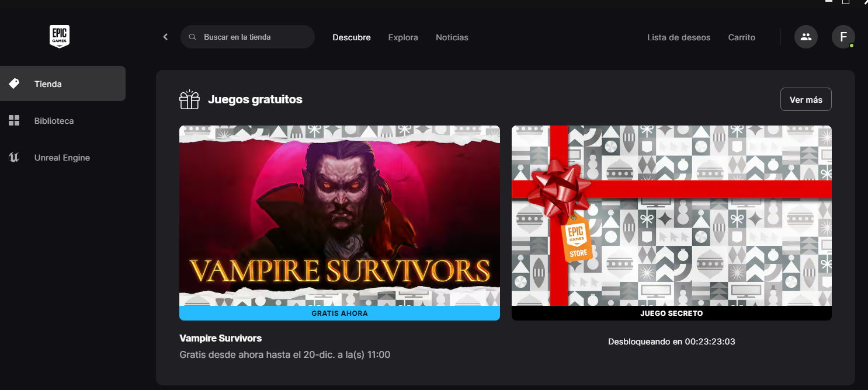Switch to the Explora tab
The width and height of the screenshot is (868, 390).
click(x=403, y=37)
